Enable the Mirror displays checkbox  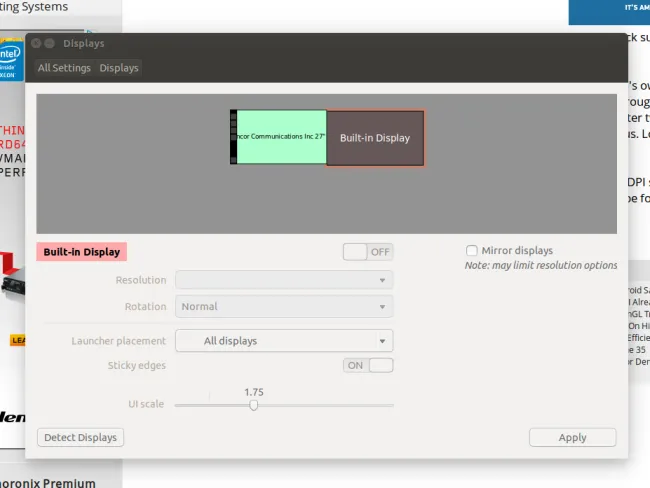[x=472, y=251]
